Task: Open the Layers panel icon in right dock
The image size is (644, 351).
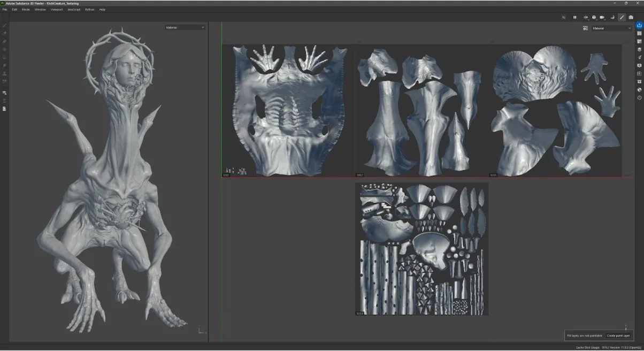Action: pos(639,49)
